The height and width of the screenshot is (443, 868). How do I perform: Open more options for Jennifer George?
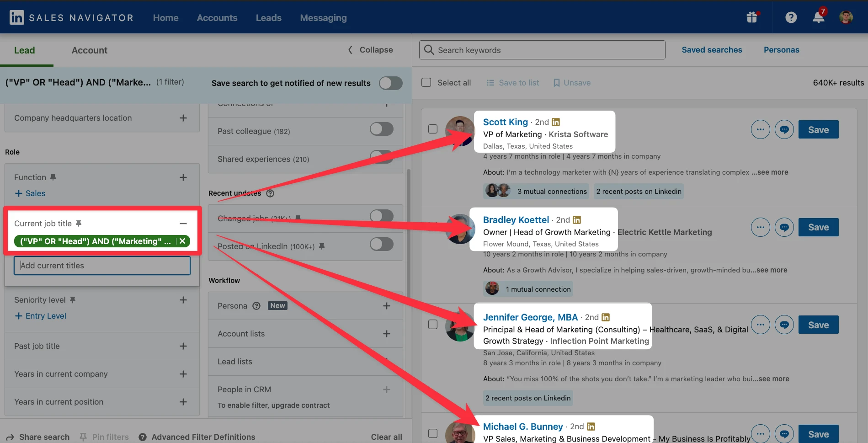tap(761, 325)
